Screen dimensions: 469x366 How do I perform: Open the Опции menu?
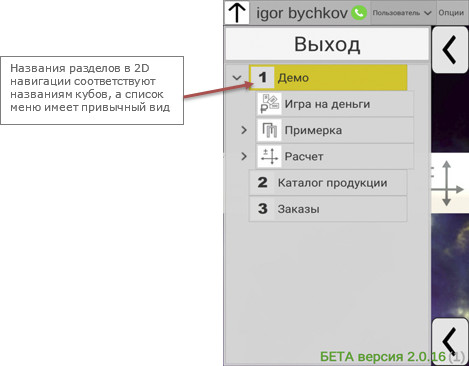[x=451, y=13]
